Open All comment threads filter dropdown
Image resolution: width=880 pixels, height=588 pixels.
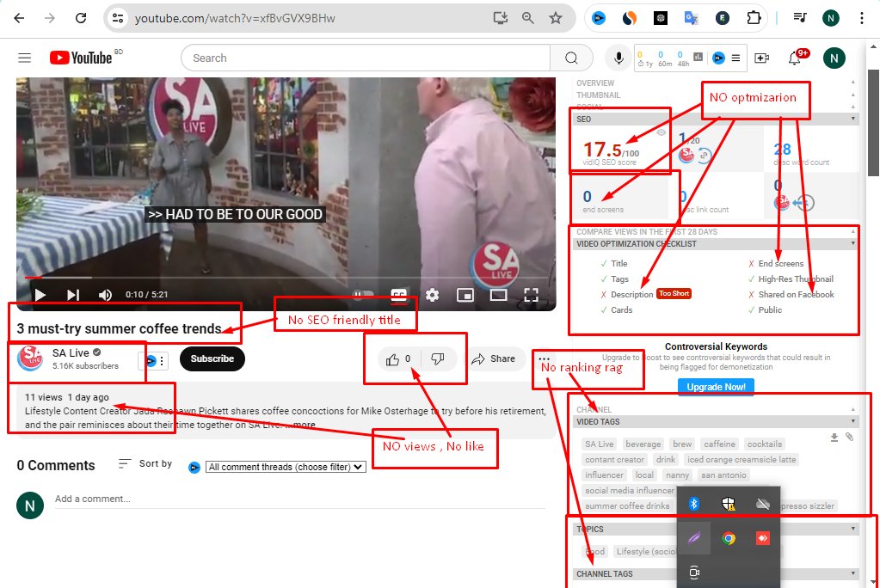pyautogui.click(x=286, y=467)
